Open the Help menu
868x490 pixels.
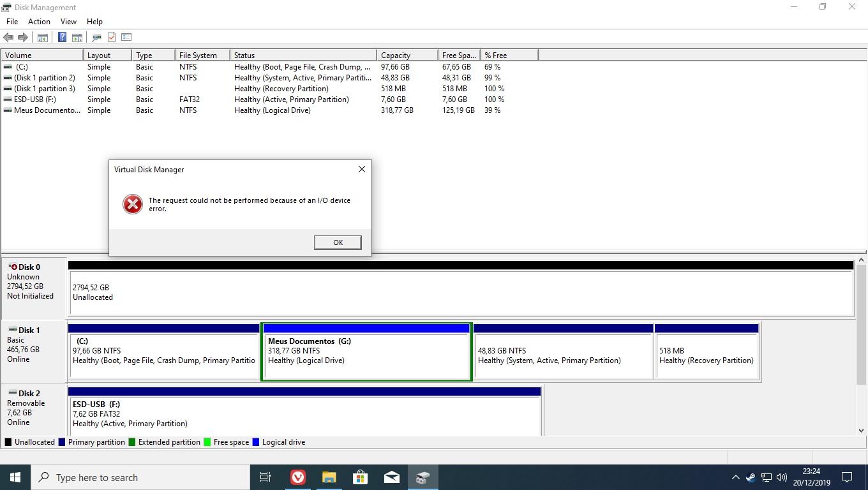coord(94,21)
